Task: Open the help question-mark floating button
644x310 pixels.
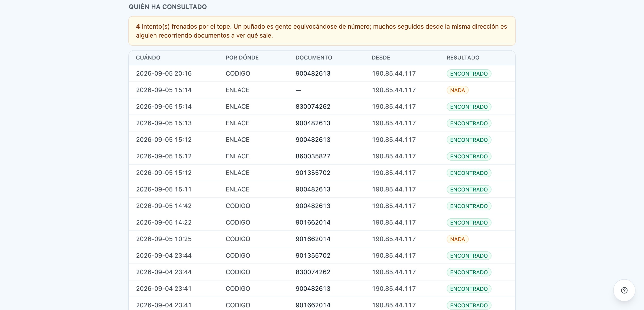Action: click(624, 290)
